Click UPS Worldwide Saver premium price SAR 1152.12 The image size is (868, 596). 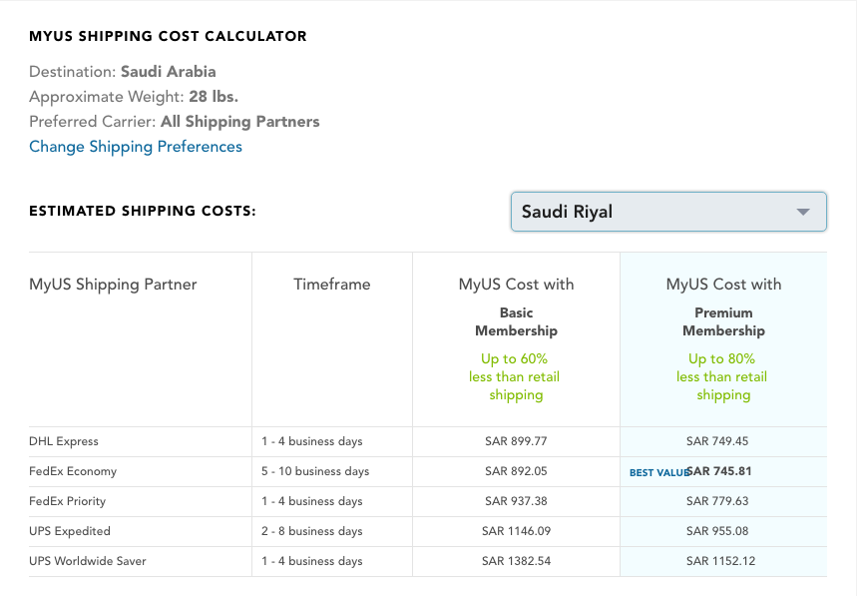pyautogui.click(x=720, y=561)
